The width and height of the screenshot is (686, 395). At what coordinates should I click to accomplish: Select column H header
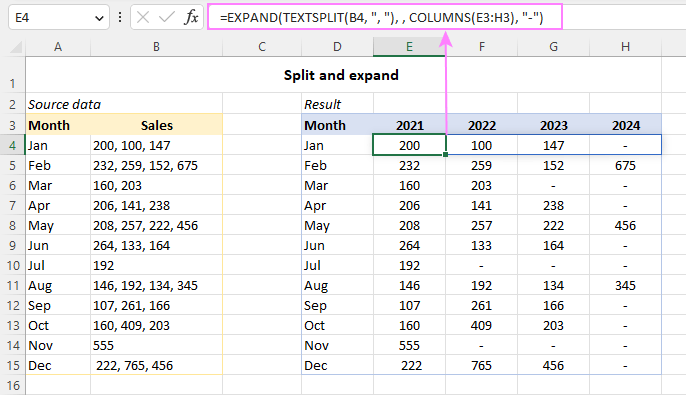[625, 47]
